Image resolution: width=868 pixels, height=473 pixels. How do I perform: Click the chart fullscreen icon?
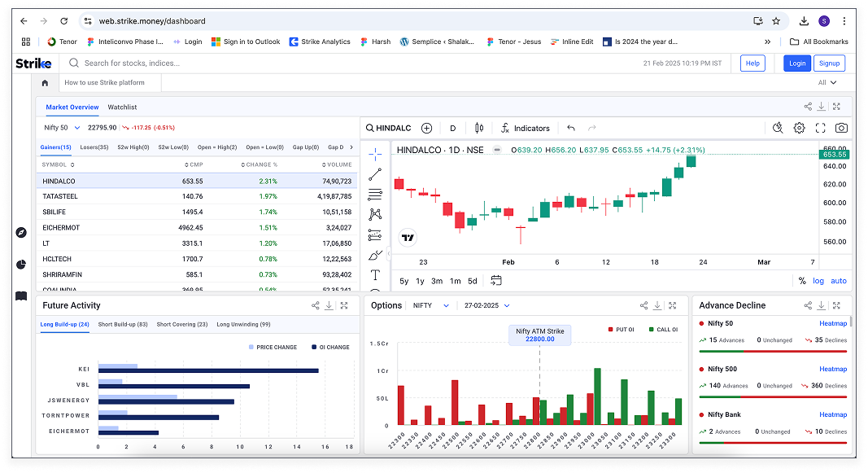click(820, 128)
